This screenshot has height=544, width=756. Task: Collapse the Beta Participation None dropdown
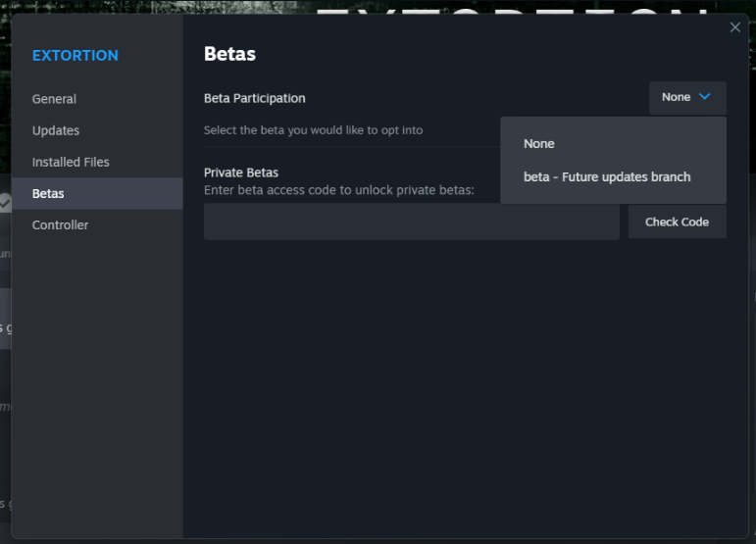coord(687,98)
